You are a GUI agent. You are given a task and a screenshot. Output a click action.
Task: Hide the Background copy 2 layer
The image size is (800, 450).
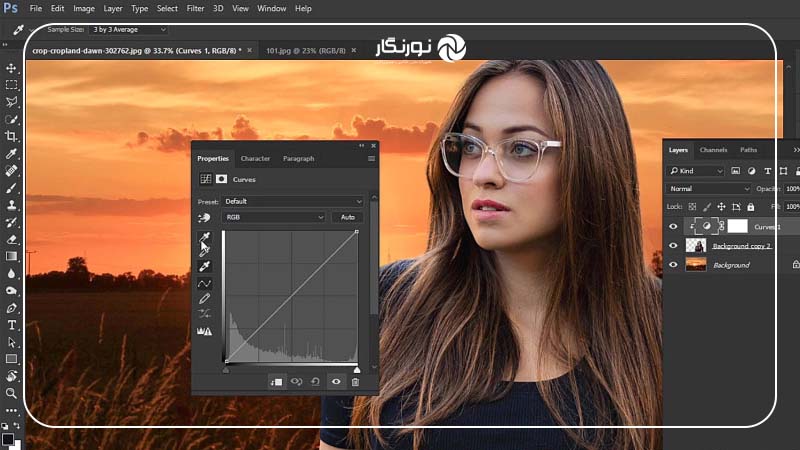coord(673,246)
